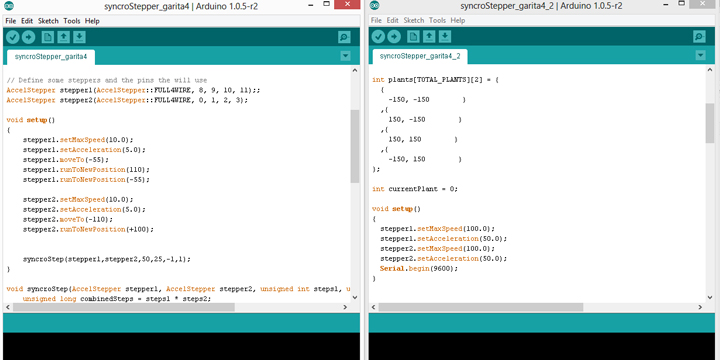Open Serial Monitor in syncroStepper_garita4_2 window
Viewport: 720px width, 360px height.
click(699, 36)
